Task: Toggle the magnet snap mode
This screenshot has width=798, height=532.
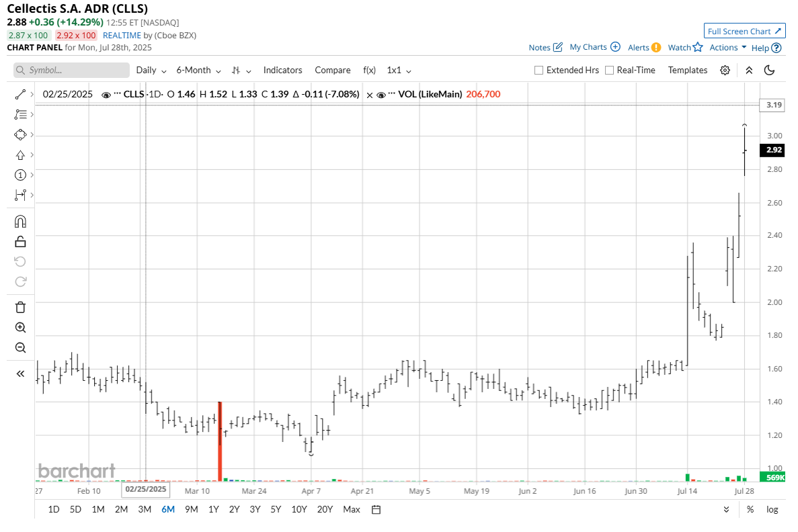Action: 20,222
